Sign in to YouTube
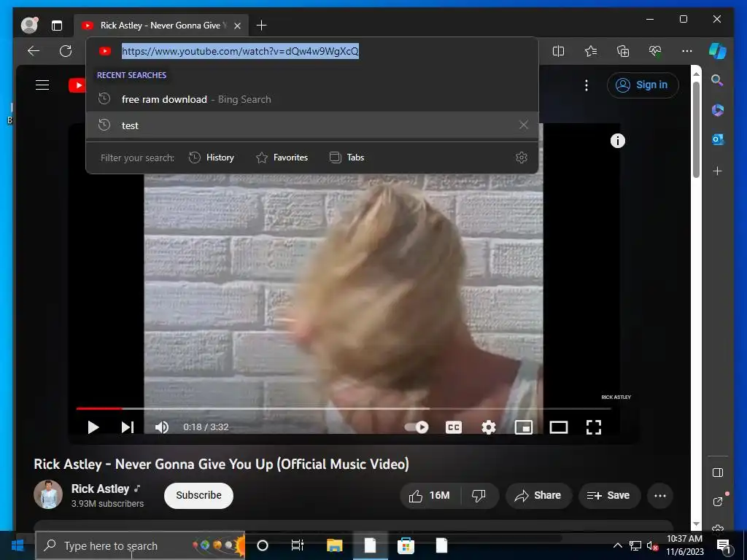747x560 pixels. click(x=643, y=85)
